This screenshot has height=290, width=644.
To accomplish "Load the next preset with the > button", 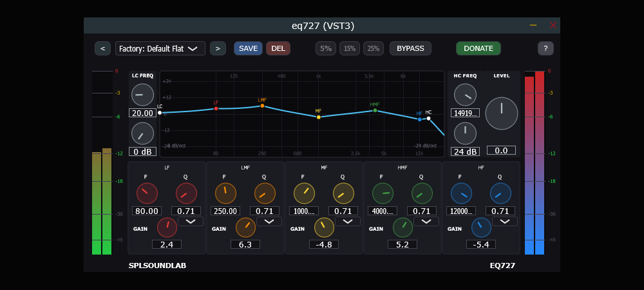I will pos(218,48).
